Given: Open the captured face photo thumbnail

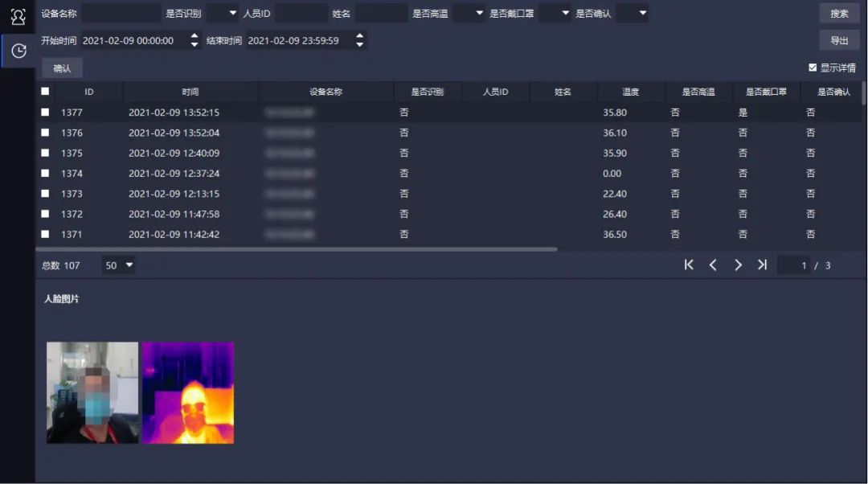Looking at the screenshot, I should (92, 392).
